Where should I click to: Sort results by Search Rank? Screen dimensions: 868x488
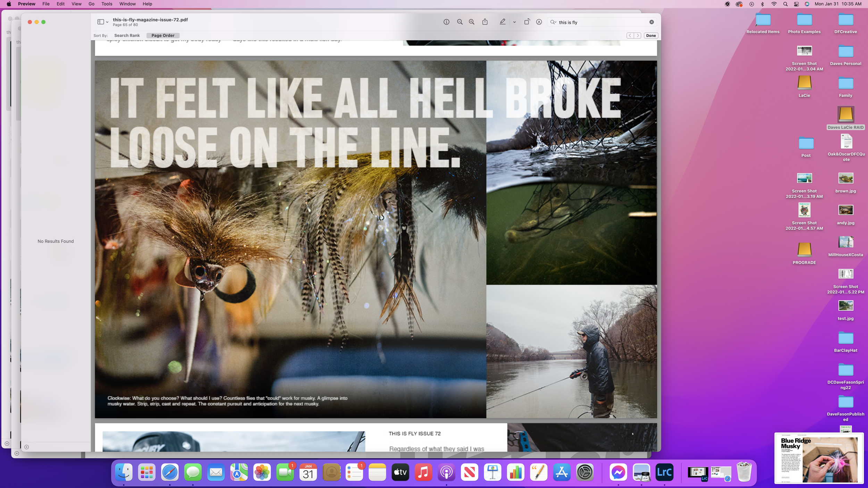[x=127, y=35]
